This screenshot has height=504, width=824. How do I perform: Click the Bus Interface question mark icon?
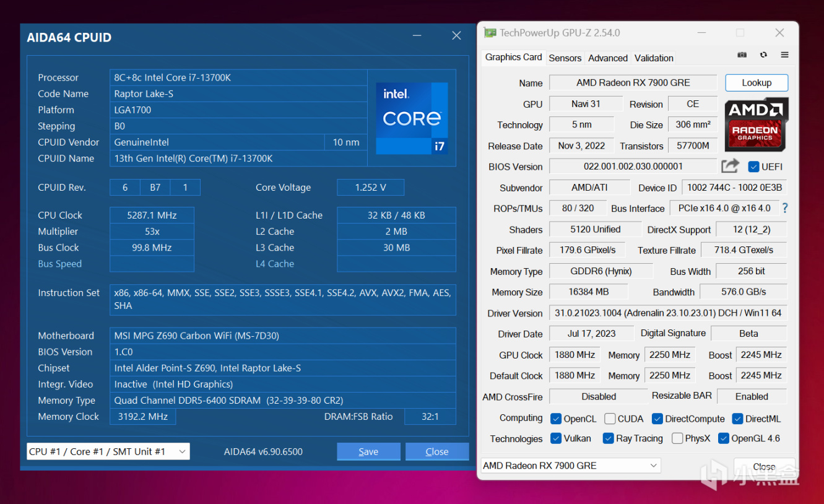(x=785, y=208)
